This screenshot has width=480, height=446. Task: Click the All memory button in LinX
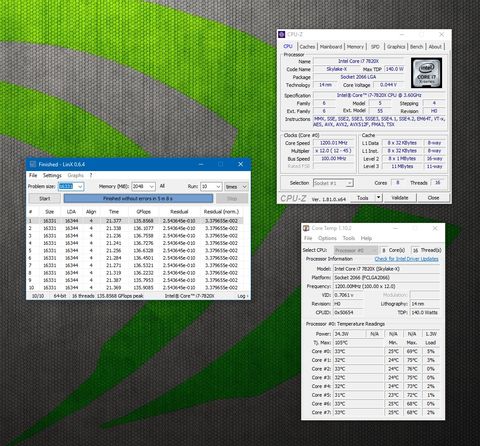(162, 186)
